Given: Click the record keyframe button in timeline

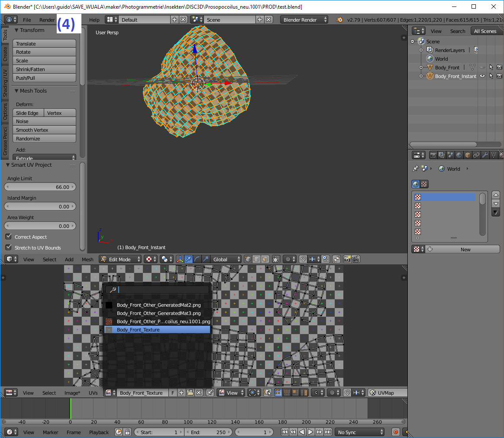Looking at the screenshot, I should click(x=395, y=432).
